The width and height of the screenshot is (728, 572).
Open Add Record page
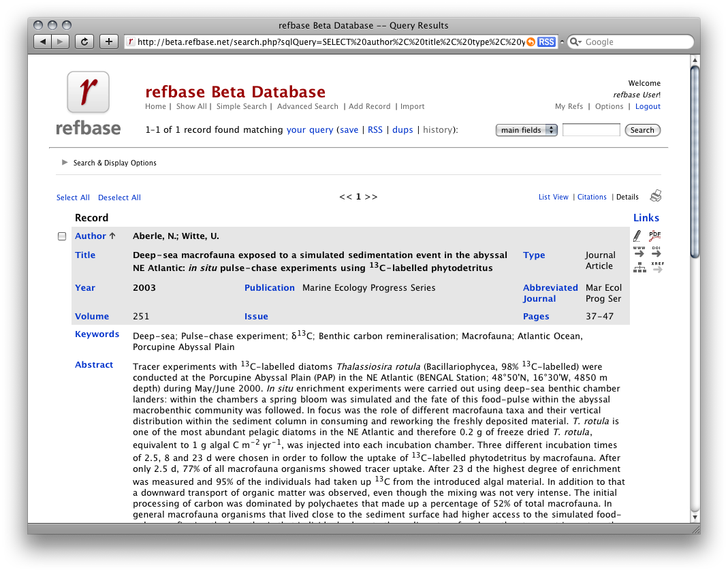point(370,106)
